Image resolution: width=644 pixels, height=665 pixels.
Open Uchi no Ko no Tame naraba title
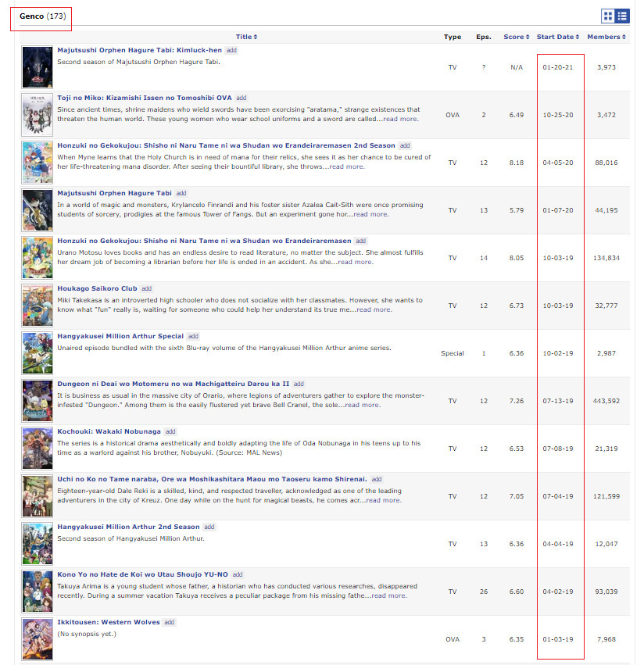[x=211, y=479]
